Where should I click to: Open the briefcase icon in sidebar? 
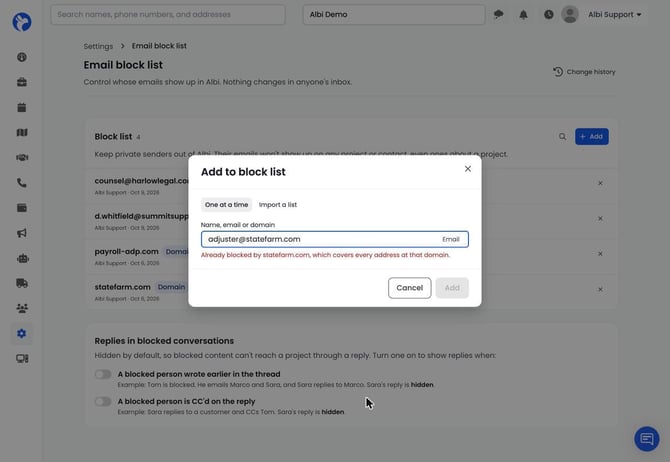[x=22, y=82]
